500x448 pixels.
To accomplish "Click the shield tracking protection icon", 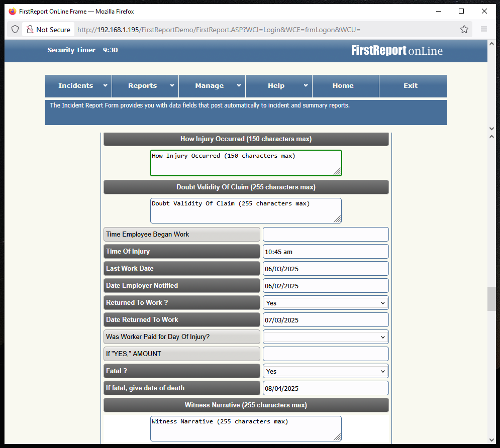I will tap(15, 30).
